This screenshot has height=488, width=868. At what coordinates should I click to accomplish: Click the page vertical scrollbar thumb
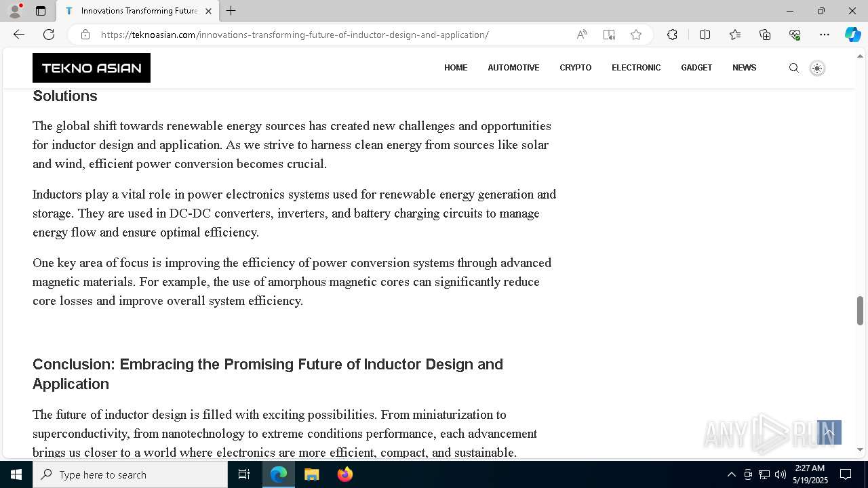(861, 310)
